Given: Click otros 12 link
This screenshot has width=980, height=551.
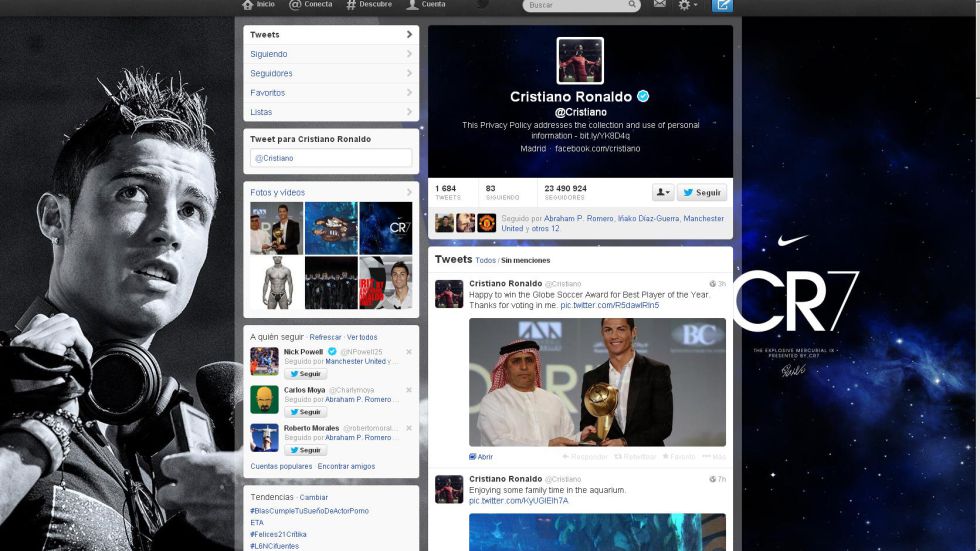Looking at the screenshot, I should coord(546,229).
